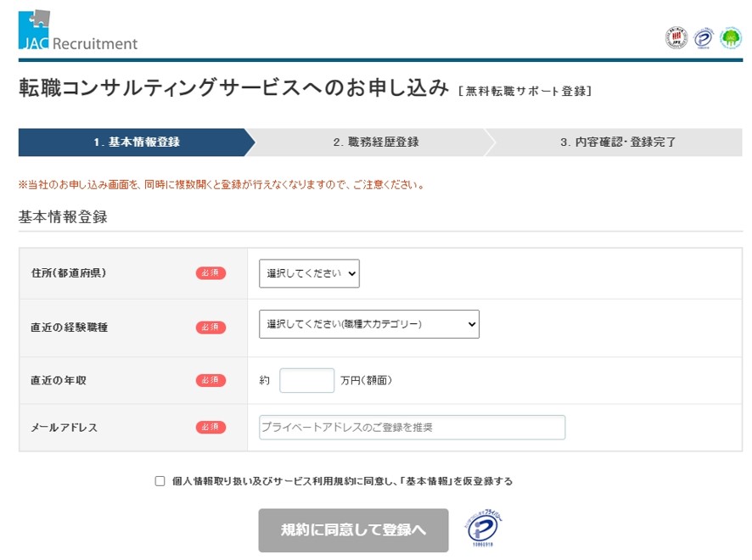Click into the メールアドレス email field
This screenshot has height=560, width=752.
[412, 428]
